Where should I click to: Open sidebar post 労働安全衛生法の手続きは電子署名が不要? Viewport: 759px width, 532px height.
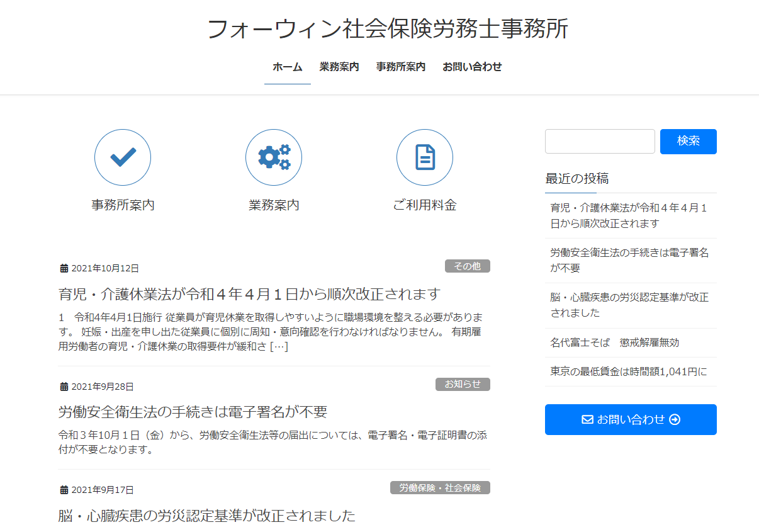pos(631,260)
